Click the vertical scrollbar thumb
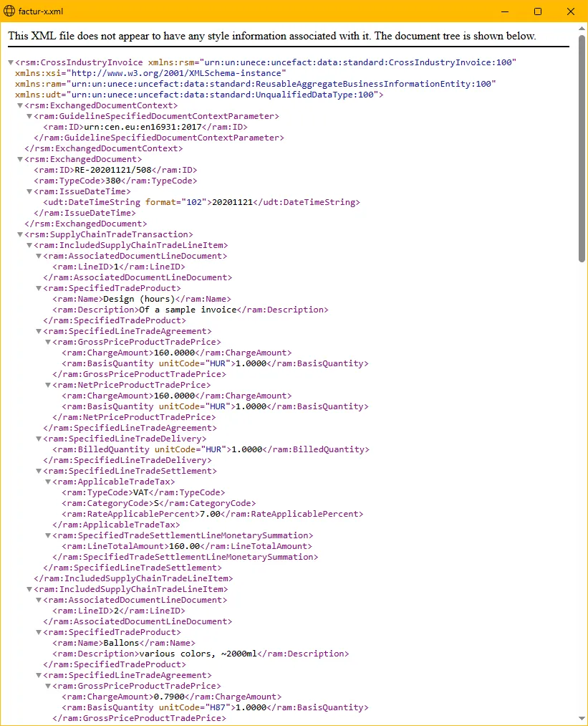Viewport: 588px width, 726px height. pos(582,148)
